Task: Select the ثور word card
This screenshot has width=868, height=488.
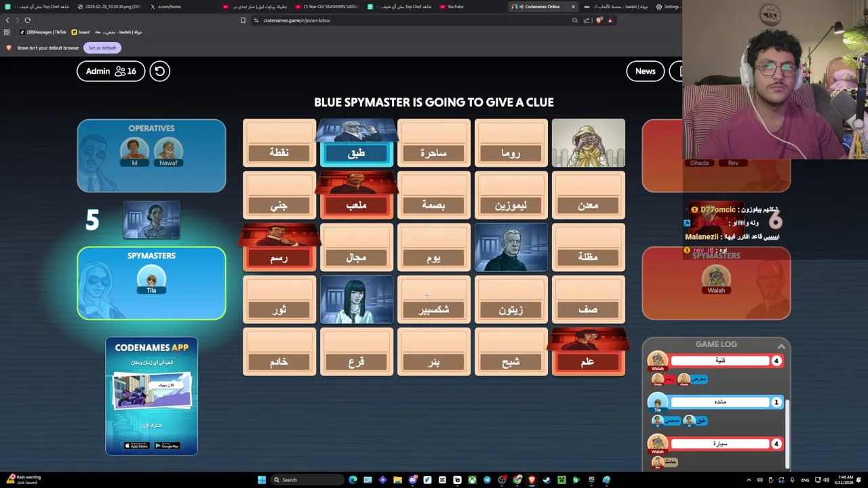Action: [279, 300]
